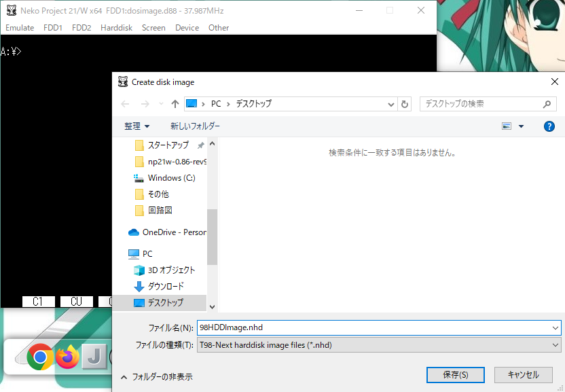
Task: Refresh the desktop folder view
Action: (x=404, y=104)
